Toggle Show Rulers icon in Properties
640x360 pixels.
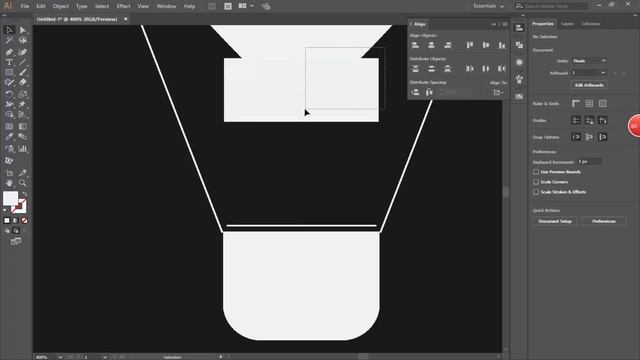[576, 103]
